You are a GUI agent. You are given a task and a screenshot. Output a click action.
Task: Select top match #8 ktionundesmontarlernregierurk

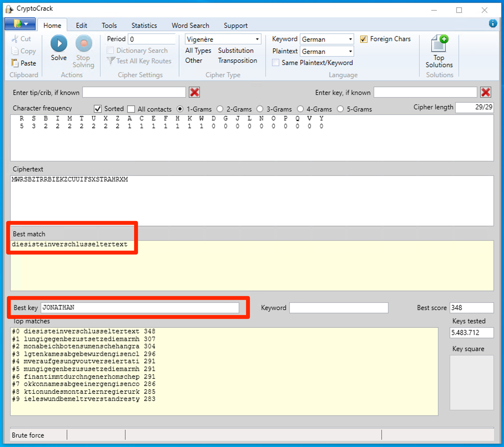tap(84, 392)
